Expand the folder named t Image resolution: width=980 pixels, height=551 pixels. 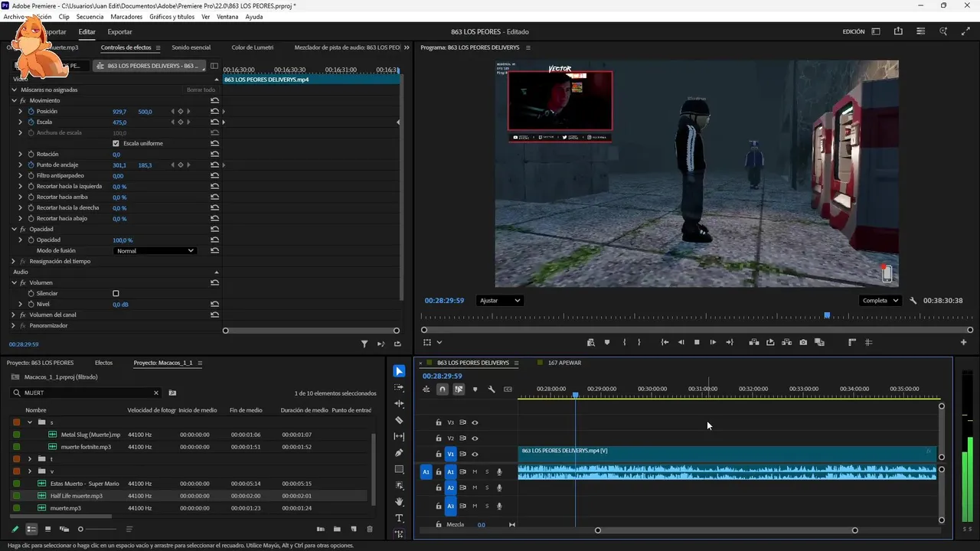click(30, 459)
